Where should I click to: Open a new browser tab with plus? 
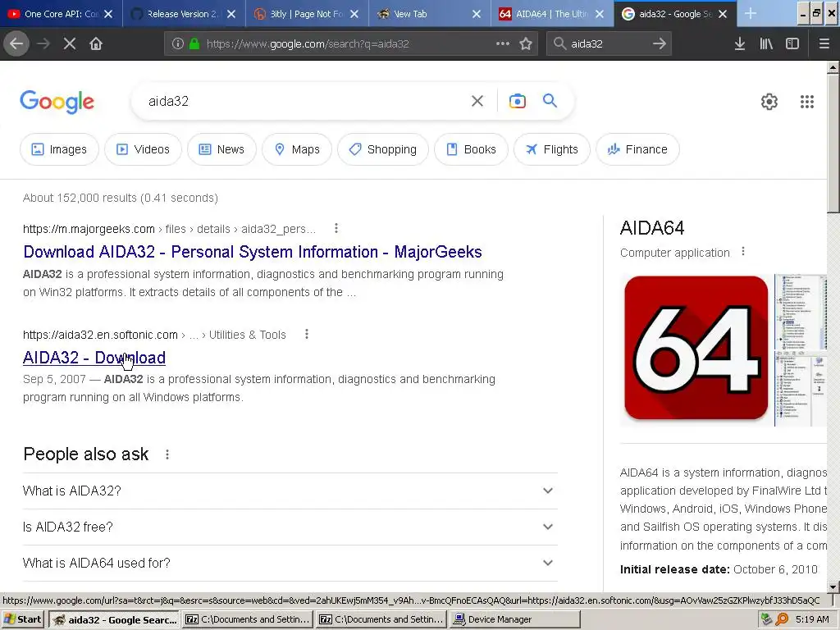pos(751,14)
